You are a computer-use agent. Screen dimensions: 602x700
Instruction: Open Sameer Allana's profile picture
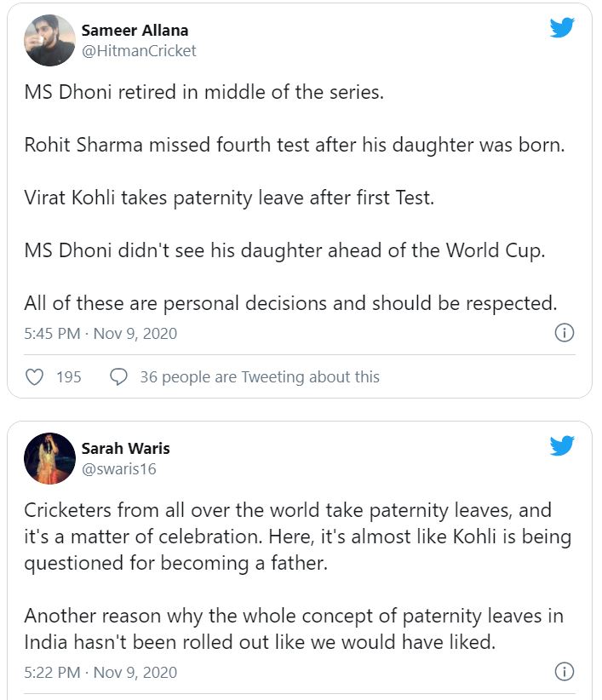49,40
